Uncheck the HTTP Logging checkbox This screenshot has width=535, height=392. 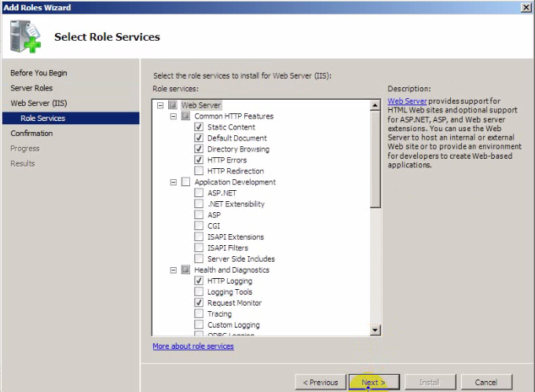199,280
